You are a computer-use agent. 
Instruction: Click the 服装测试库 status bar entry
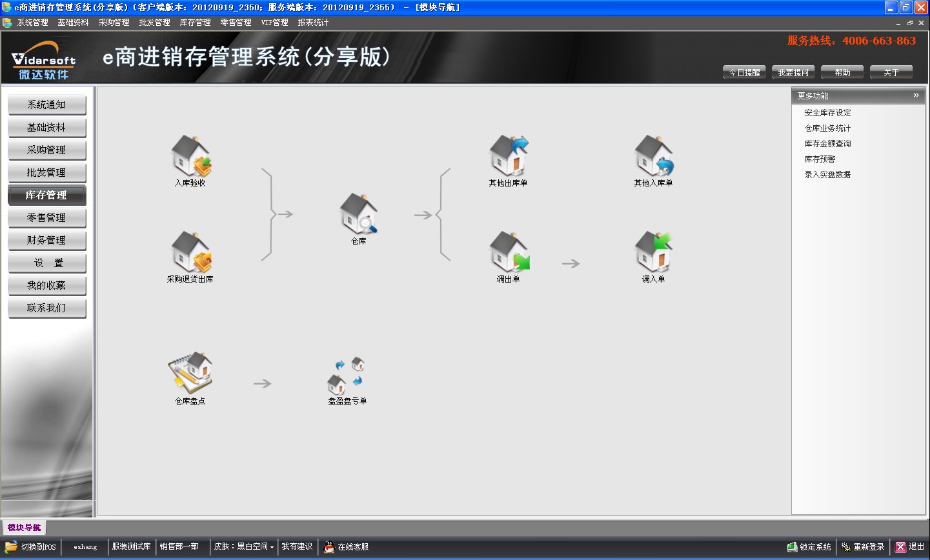[x=132, y=546]
